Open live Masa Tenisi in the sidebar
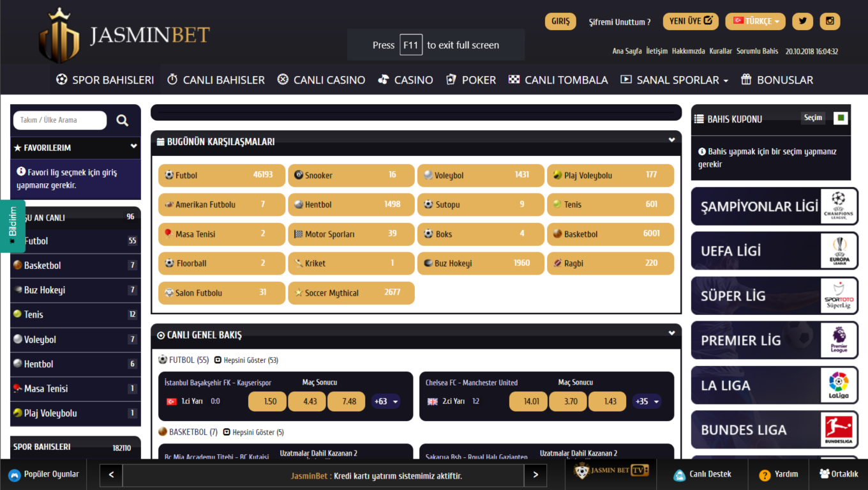Screen dimensions: 868x490 pos(75,388)
